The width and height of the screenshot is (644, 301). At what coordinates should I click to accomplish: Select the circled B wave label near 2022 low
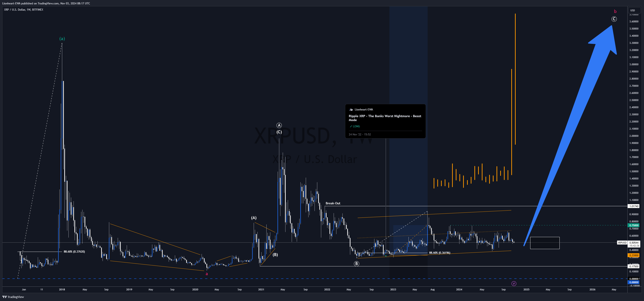click(356, 263)
